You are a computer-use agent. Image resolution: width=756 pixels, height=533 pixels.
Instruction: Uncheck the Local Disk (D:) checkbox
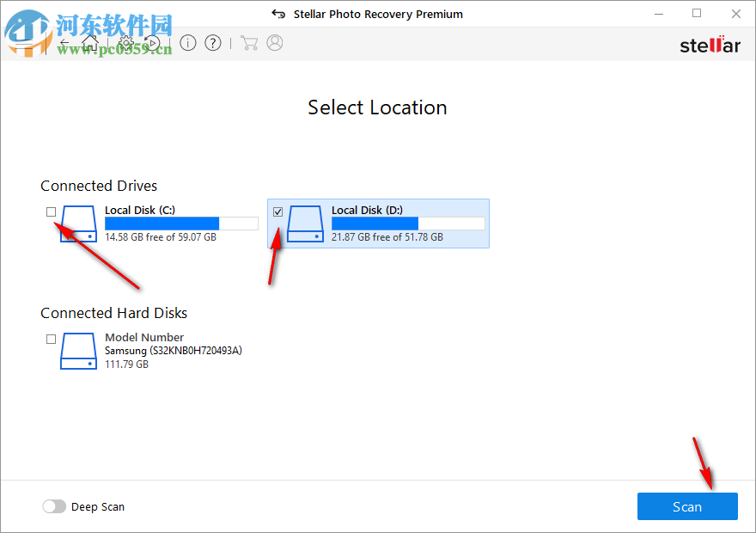tap(277, 211)
